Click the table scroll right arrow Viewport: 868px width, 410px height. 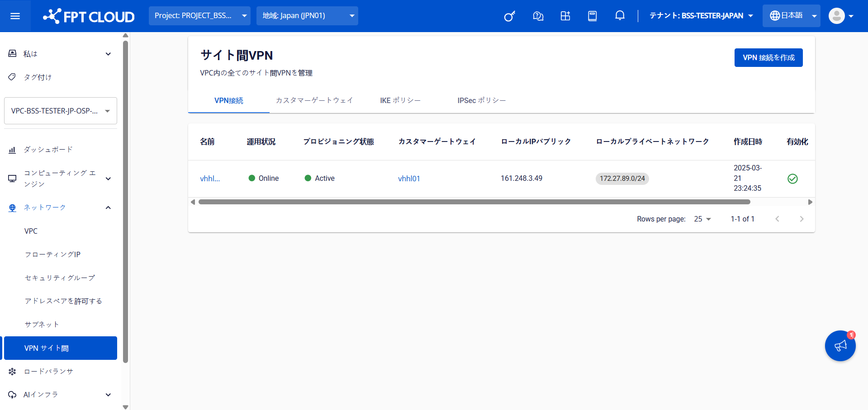pos(810,202)
